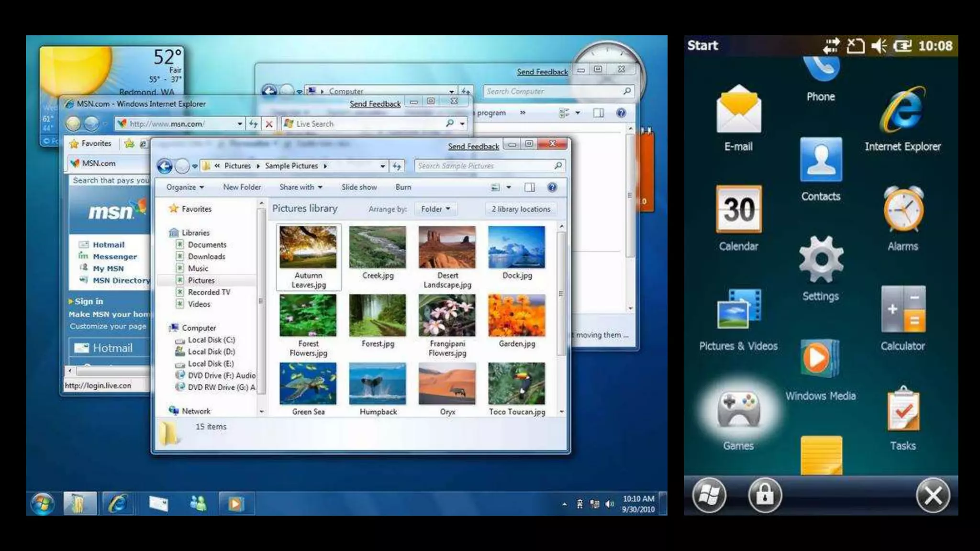This screenshot has width=980, height=551.
Task: Click the 2 library locations link
Action: [521, 209]
